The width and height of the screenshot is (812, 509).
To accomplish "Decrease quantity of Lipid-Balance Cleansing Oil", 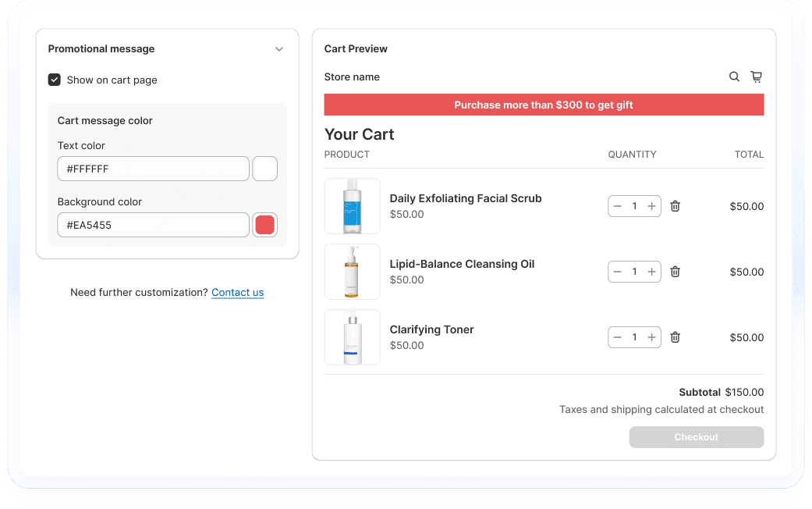I will pyautogui.click(x=618, y=272).
